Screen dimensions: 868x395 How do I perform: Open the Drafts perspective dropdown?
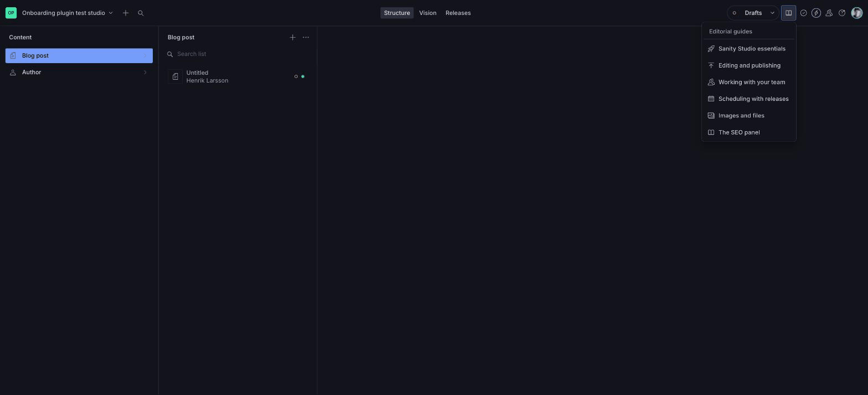(753, 13)
